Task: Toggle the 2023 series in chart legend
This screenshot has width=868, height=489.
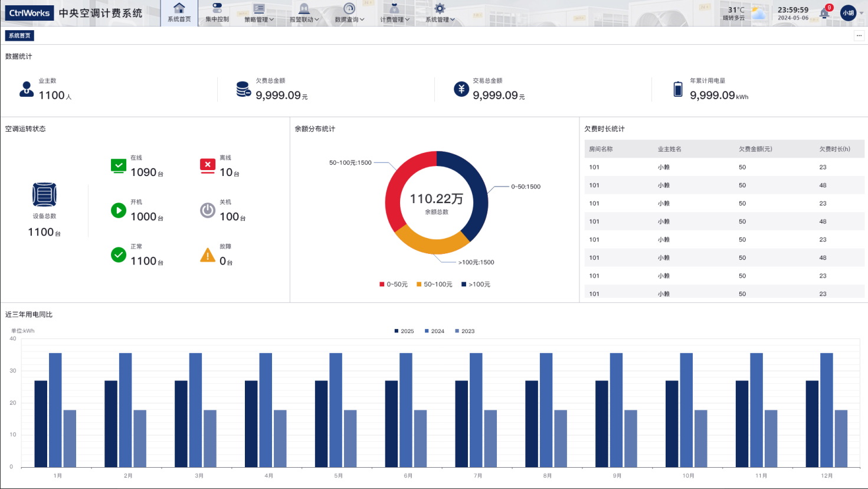Action: tap(465, 331)
